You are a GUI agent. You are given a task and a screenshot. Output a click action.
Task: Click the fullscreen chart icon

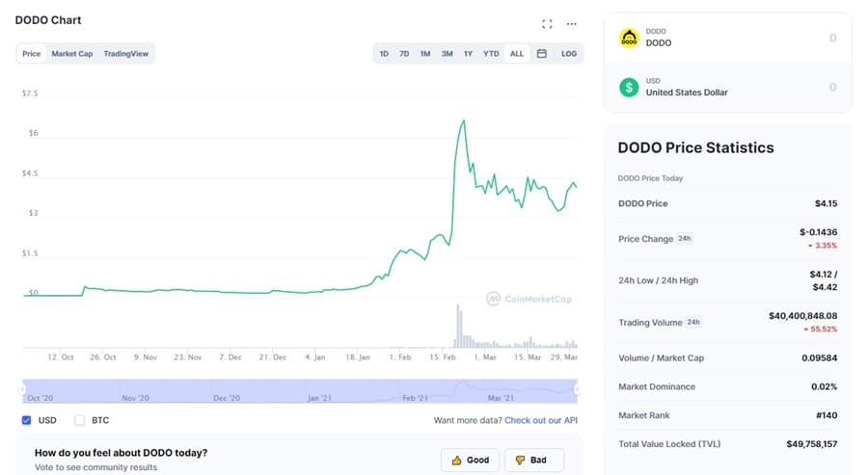pyautogui.click(x=547, y=24)
